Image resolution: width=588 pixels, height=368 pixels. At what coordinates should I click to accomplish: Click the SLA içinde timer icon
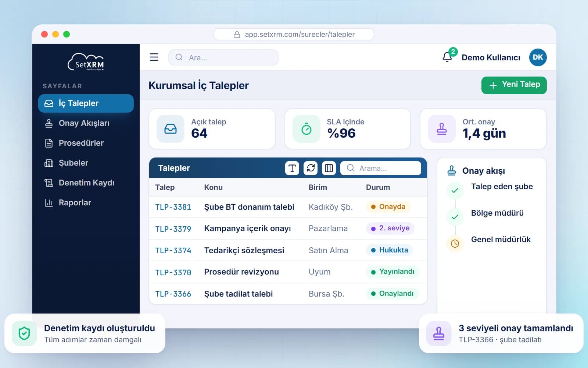(306, 129)
